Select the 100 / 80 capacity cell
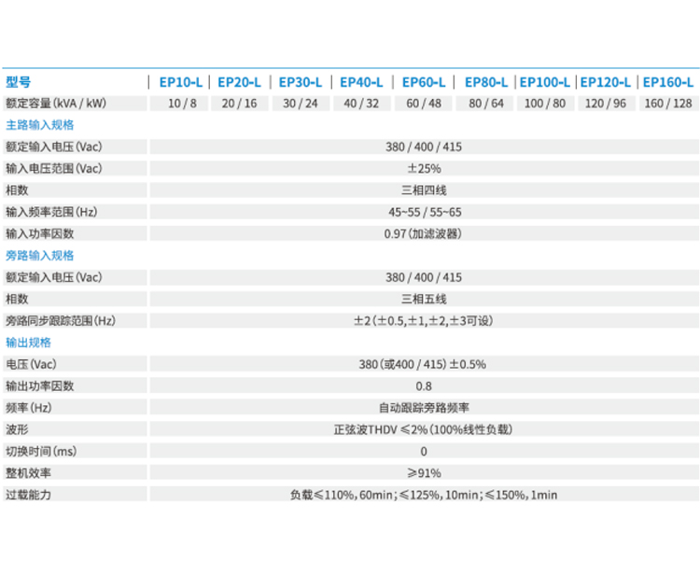 546,104
